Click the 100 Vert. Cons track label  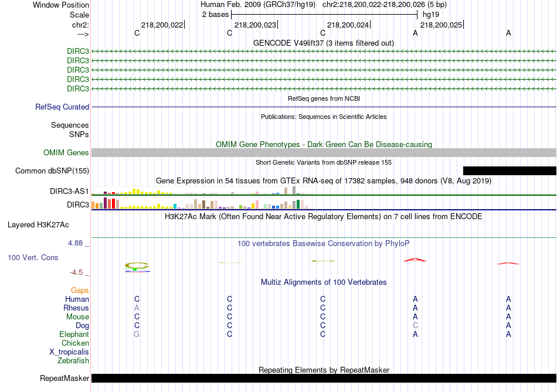click(x=33, y=257)
